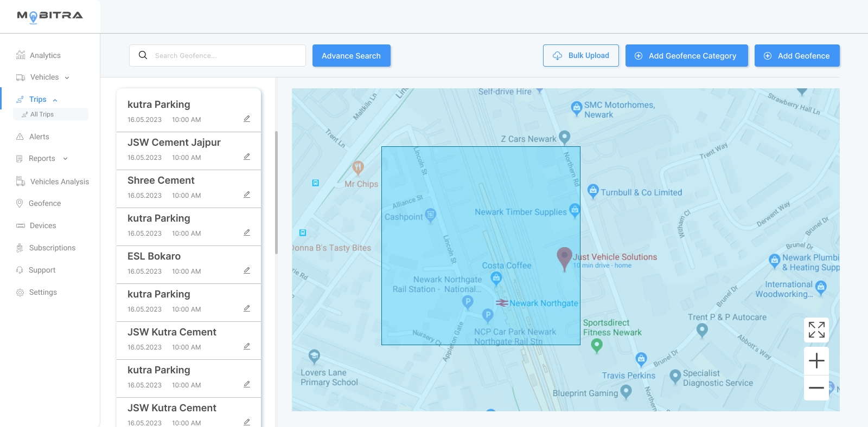The width and height of the screenshot is (868, 427).
Task: Click the Settings gear icon
Action: [x=20, y=292]
